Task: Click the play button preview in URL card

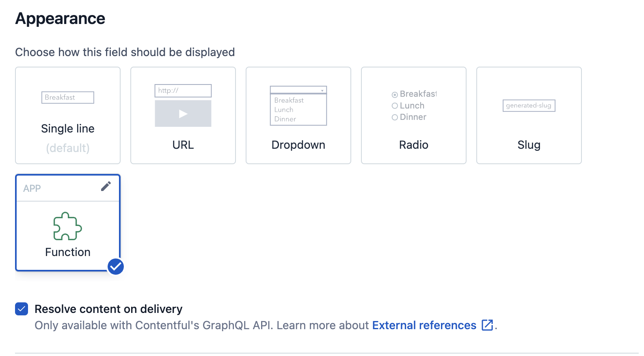Action: 183,114
